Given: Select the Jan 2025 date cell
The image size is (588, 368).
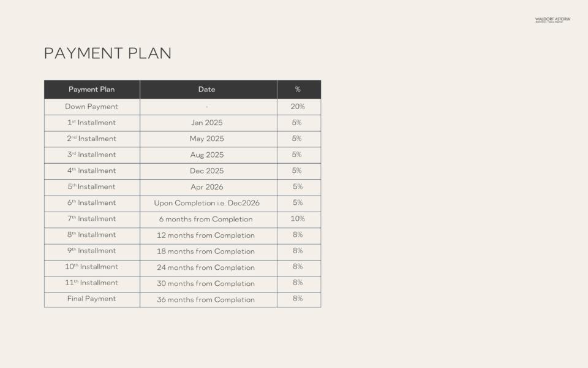Looking at the screenshot, I should pos(207,123).
